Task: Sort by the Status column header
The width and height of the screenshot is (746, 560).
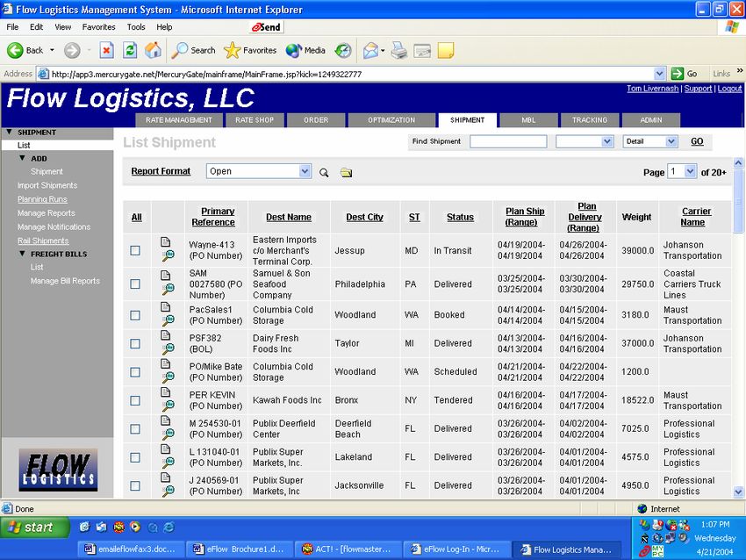Action: (x=460, y=217)
